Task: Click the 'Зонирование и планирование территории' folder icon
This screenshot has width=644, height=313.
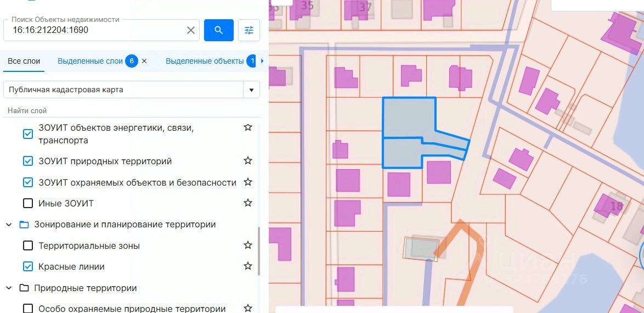Action: point(24,225)
